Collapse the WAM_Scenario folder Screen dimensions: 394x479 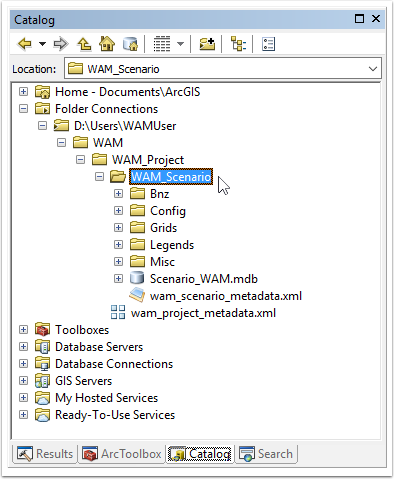pos(99,177)
